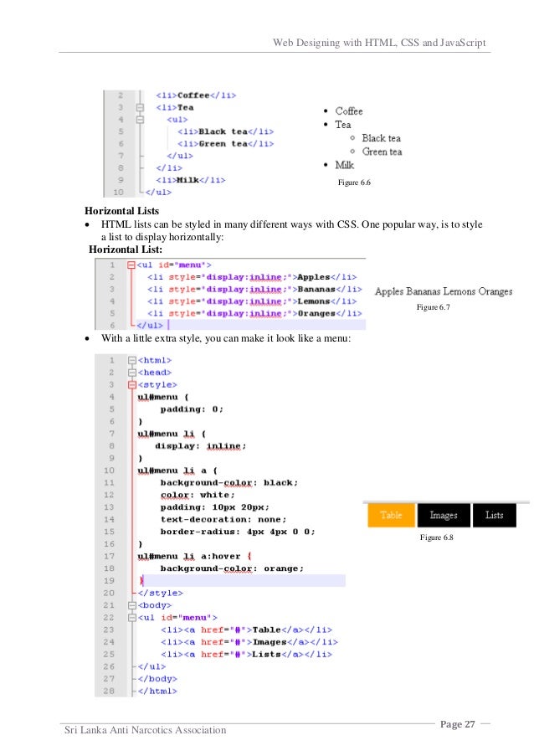Collapse the <html> fold marker
This screenshot has height=756, width=534.
[x=132, y=360]
